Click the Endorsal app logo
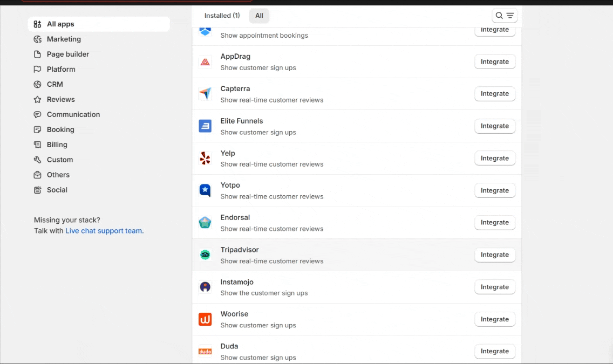 205,223
